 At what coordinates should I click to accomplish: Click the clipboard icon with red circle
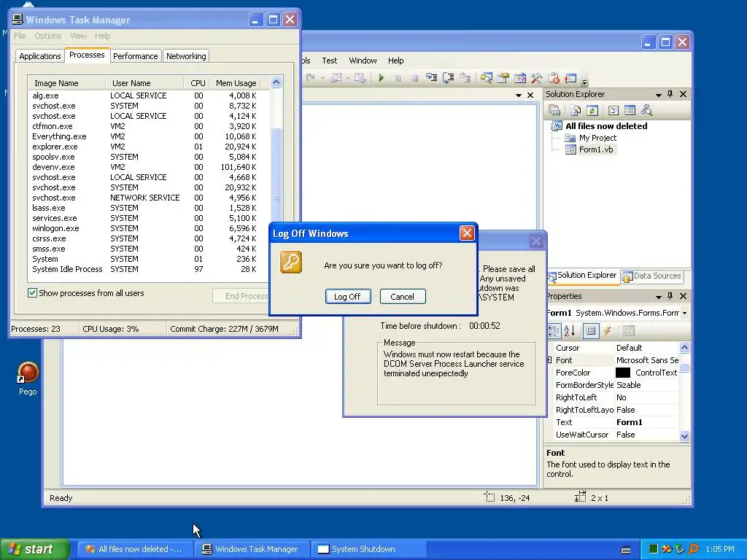pyautogui.click(x=554, y=78)
